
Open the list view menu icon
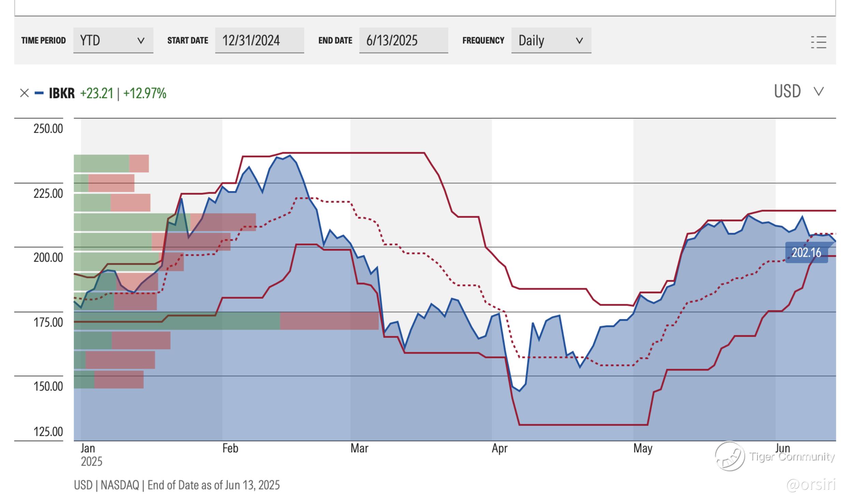819,42
